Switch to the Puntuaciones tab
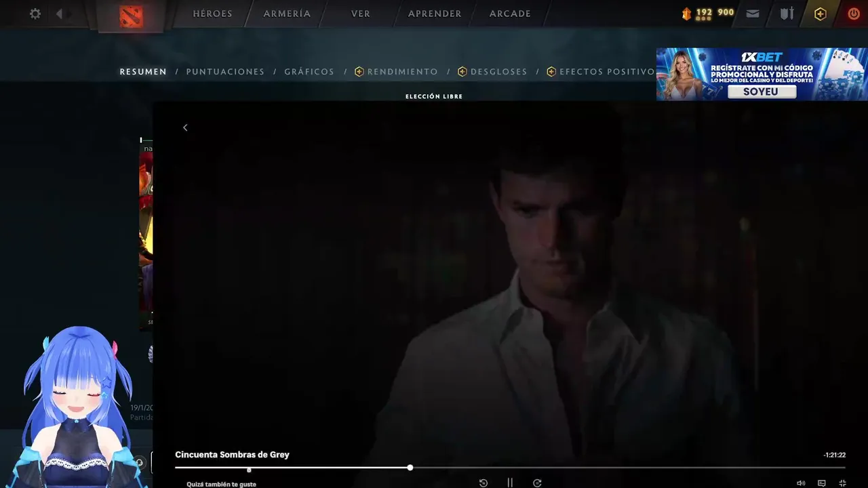The height and width of the screenshot is (488, 868). coord(225,72)
